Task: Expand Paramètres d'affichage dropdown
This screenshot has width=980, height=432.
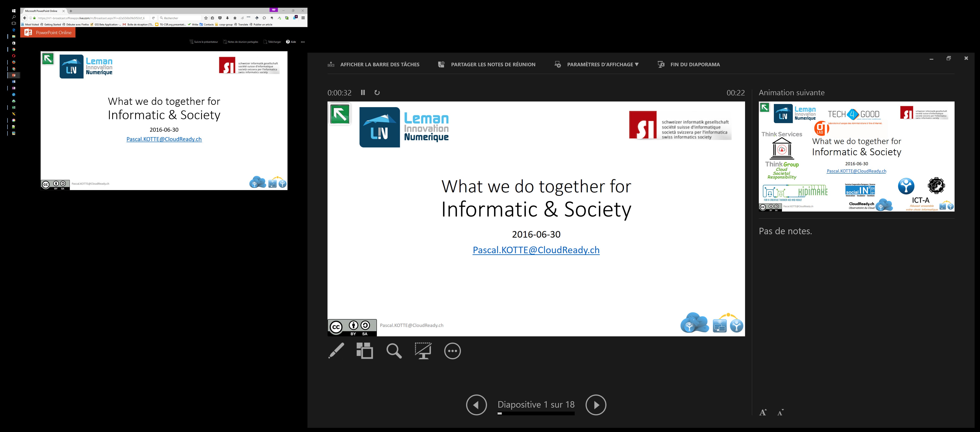Action: click(x=602, y=65)
